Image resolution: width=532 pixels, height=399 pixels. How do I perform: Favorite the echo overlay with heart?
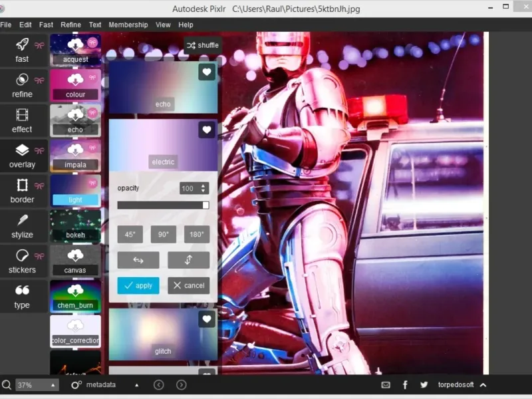click(x=207, y=72)
